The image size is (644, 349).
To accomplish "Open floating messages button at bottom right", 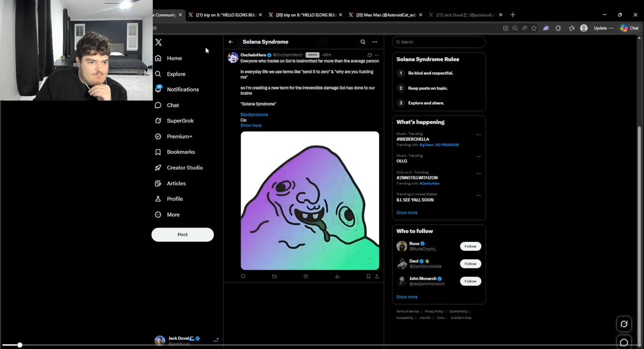I will [624, 342].
